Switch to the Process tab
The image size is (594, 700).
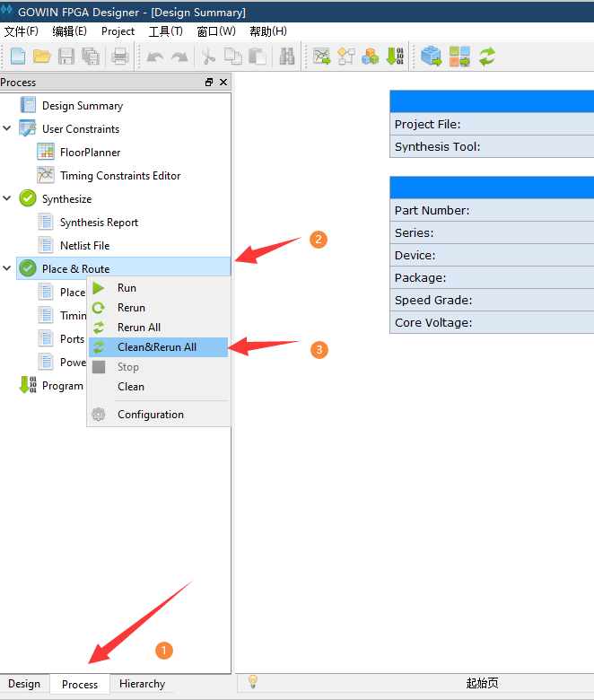(80, 685)
